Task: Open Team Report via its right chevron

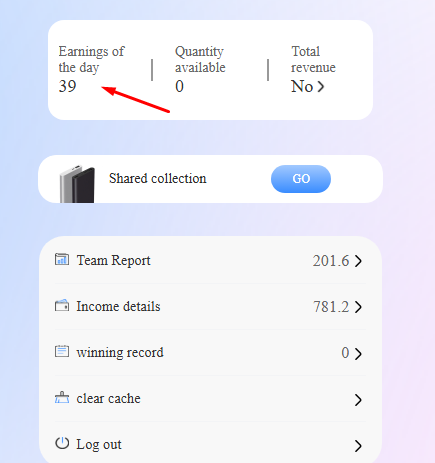Action: pyautogui.click(x=358, y=261)
